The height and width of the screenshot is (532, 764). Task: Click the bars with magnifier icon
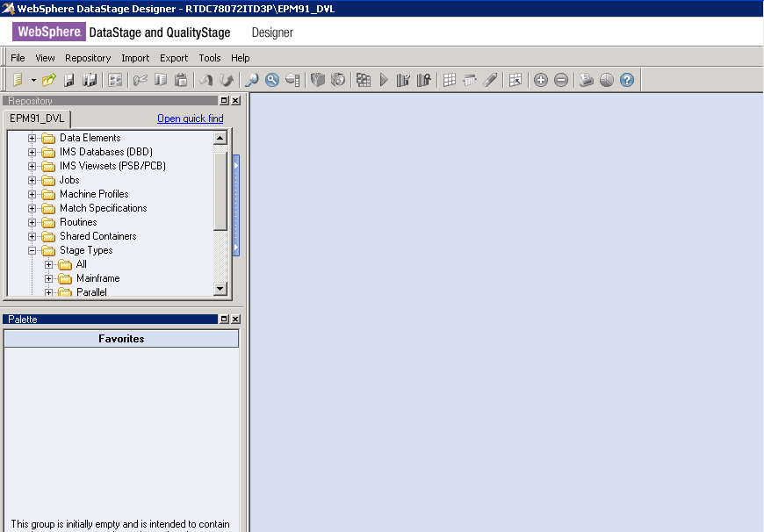click(424, 79)
